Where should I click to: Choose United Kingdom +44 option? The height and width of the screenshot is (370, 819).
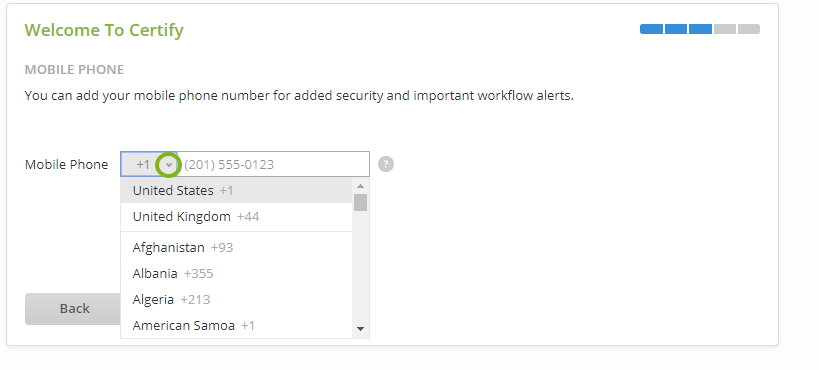tap(237, 216)
